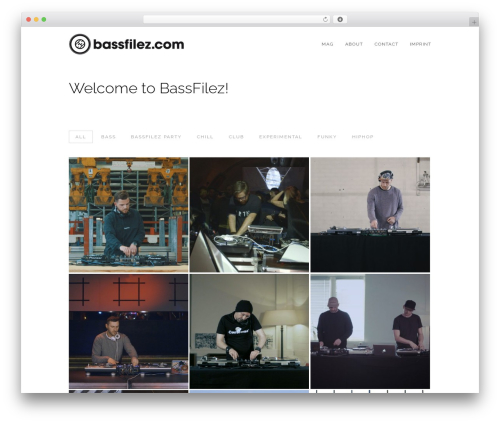Open the ABOUT page link

(354, 44)
